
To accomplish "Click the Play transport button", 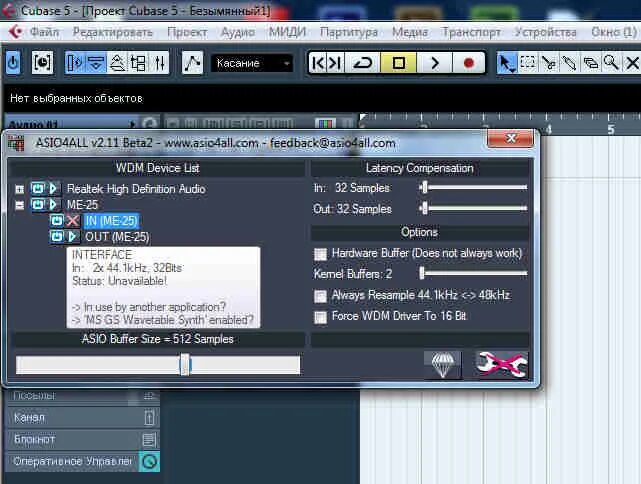I will tap(434, 63).
